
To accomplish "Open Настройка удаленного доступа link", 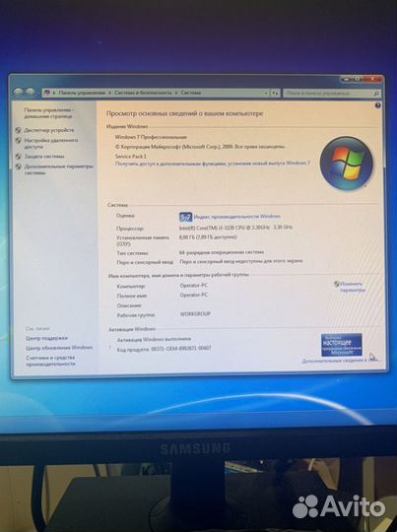I will [x=51, y=143].
